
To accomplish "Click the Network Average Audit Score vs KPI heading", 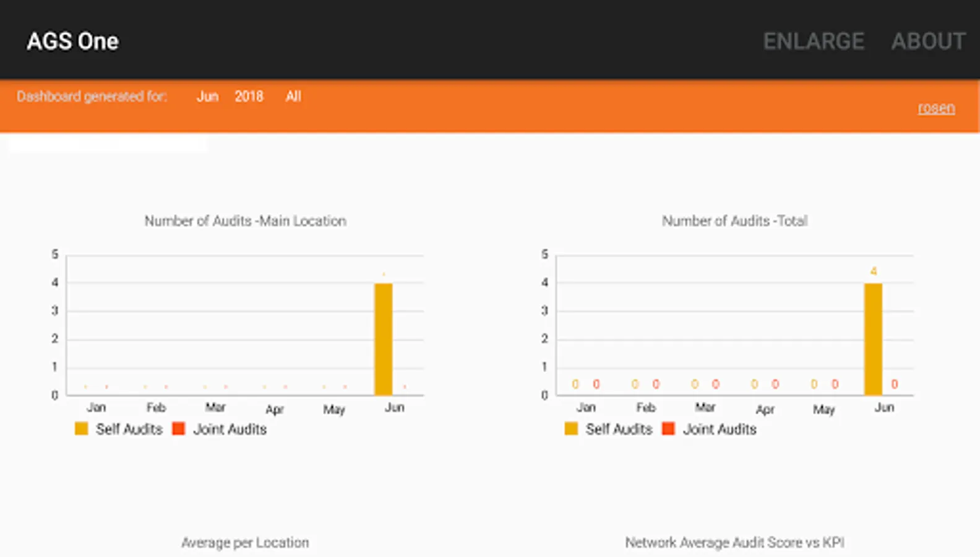I will (735, 543).
